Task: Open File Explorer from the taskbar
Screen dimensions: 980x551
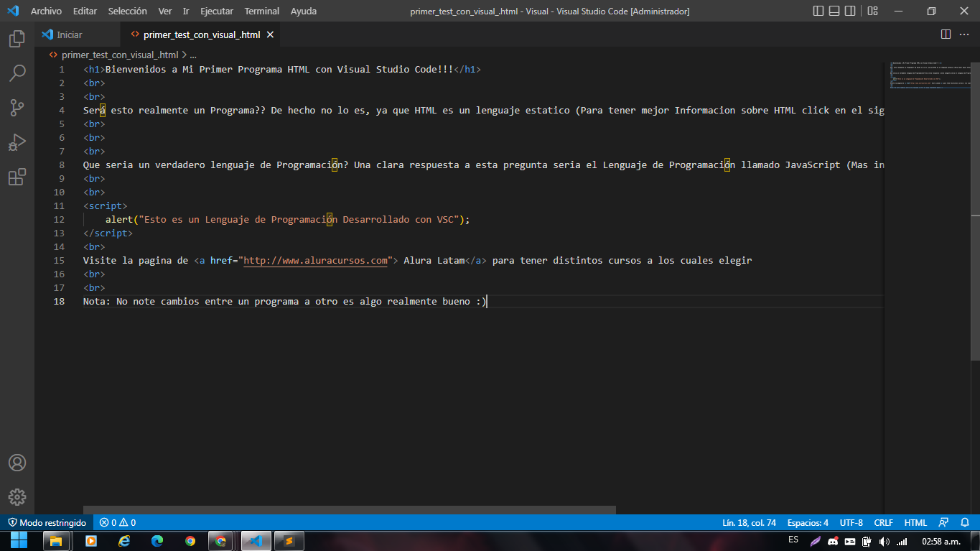Action: click(55, 541)
